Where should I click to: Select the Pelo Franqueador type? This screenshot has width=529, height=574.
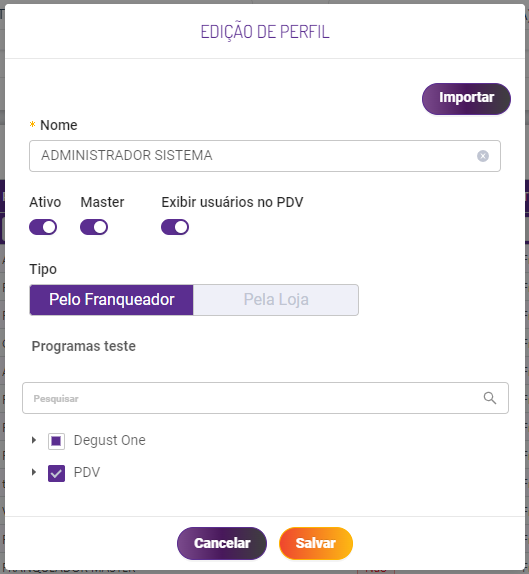pos(111,300)
